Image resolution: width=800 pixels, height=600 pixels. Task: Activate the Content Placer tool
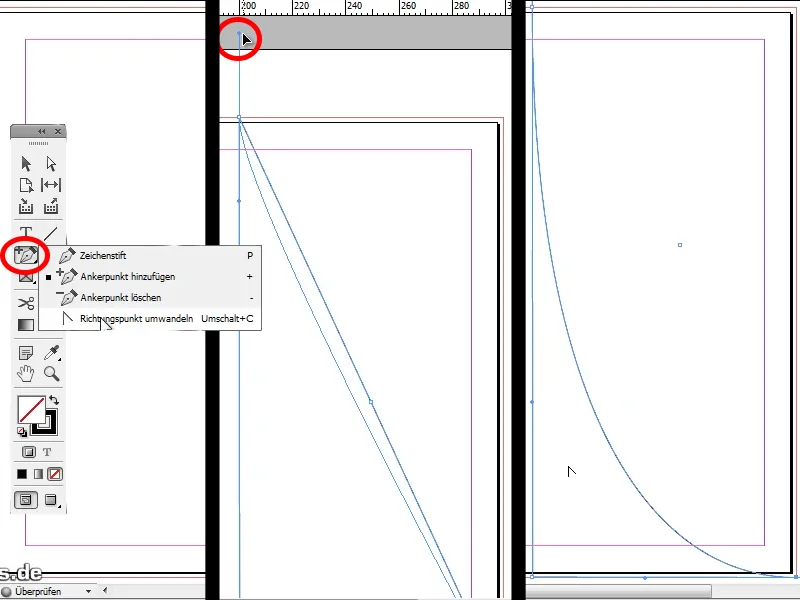click(51, 206)
